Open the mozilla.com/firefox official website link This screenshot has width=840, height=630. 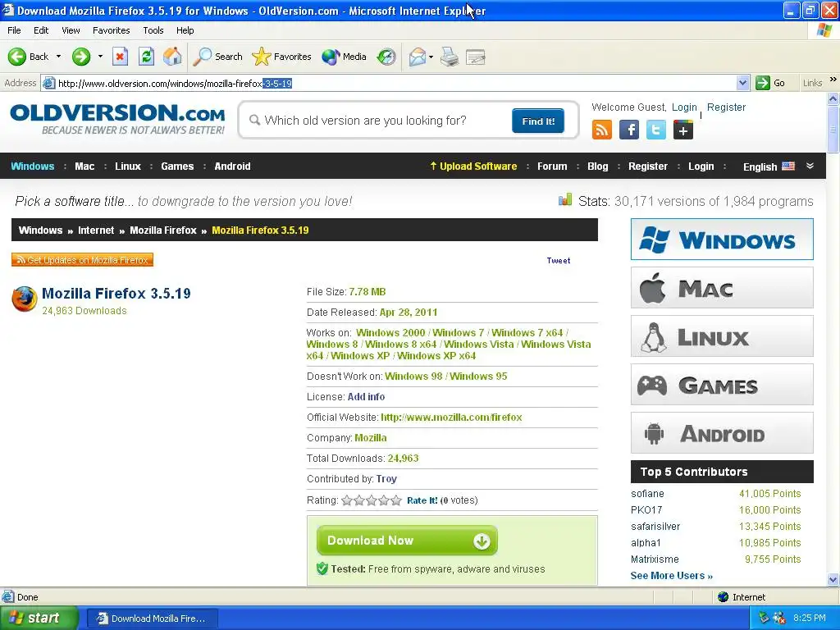(451, 418)
